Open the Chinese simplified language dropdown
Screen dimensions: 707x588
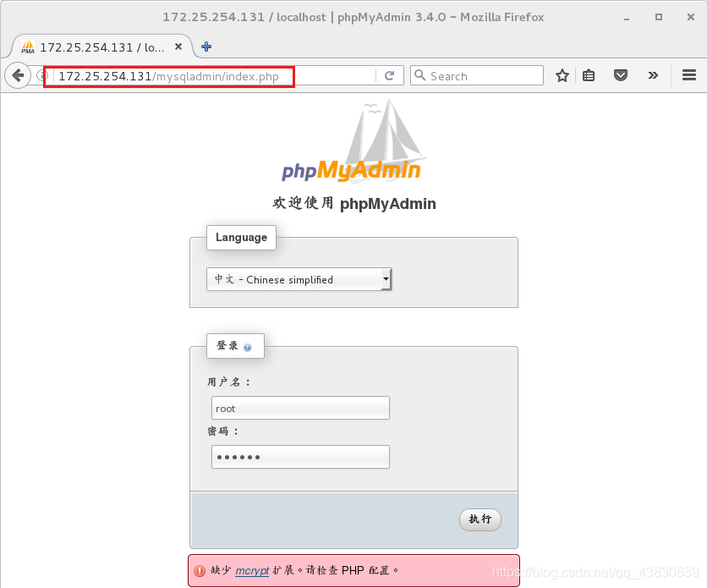click(x=299, y=279)
